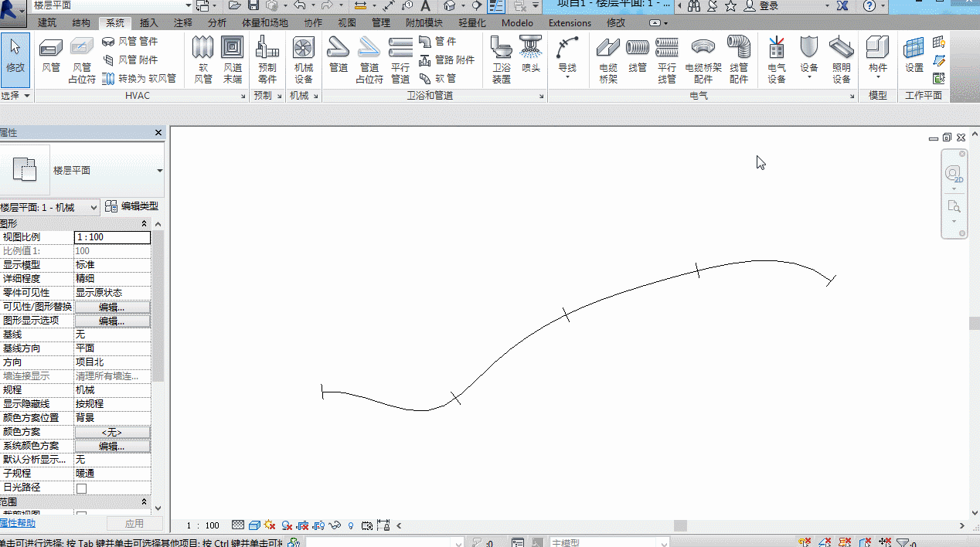980x547 pixels.
Task: Select the 喷头 sprinkler tool
Action: click(x=531, y=56)
